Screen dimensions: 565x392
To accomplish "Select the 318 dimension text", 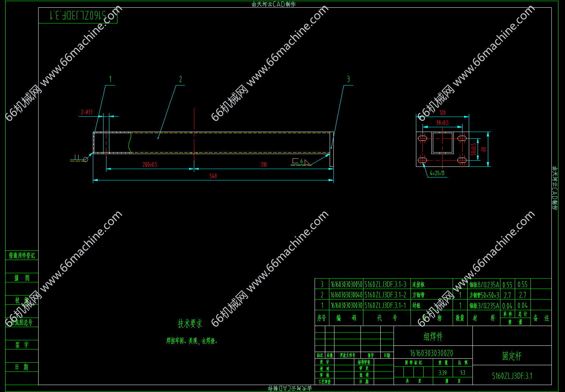I will pyautogui.click(x=264, y=165).
